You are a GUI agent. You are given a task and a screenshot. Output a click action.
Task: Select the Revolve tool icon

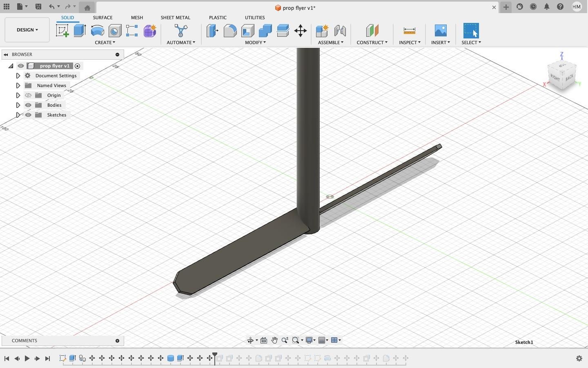(x=97, y=31)
